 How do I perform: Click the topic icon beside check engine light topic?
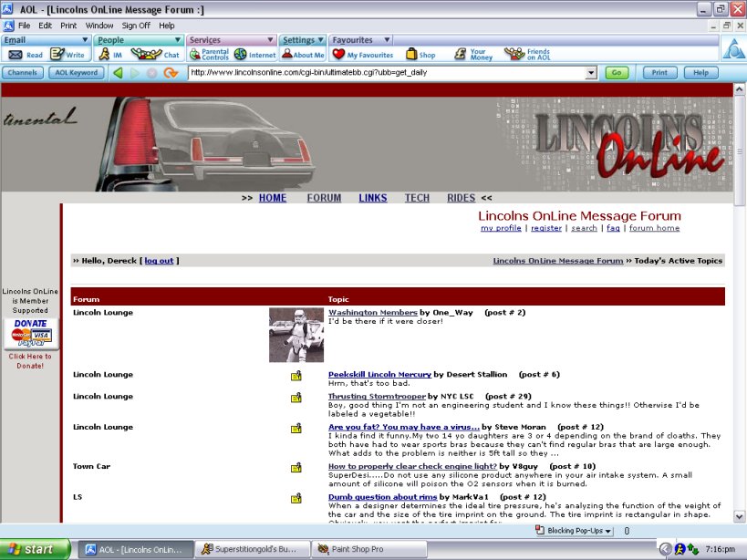pyautogui.click(x=296, y=468)
